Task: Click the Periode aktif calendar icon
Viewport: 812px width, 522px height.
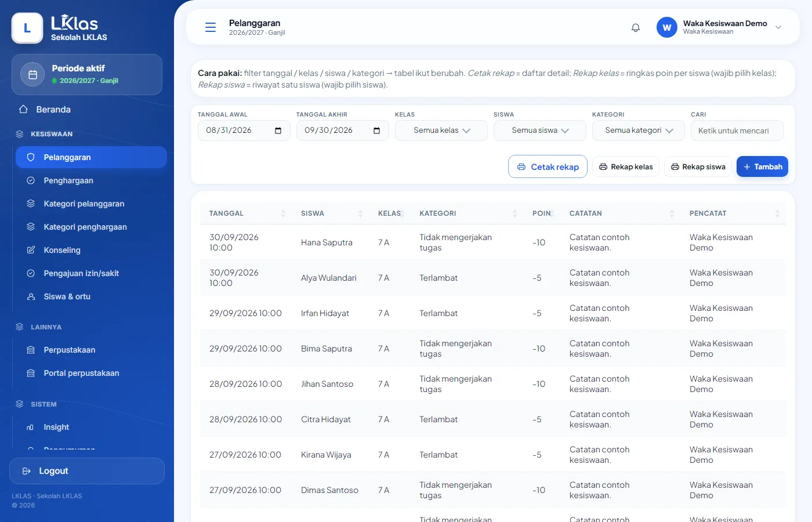Action: (x=33, y=75)
